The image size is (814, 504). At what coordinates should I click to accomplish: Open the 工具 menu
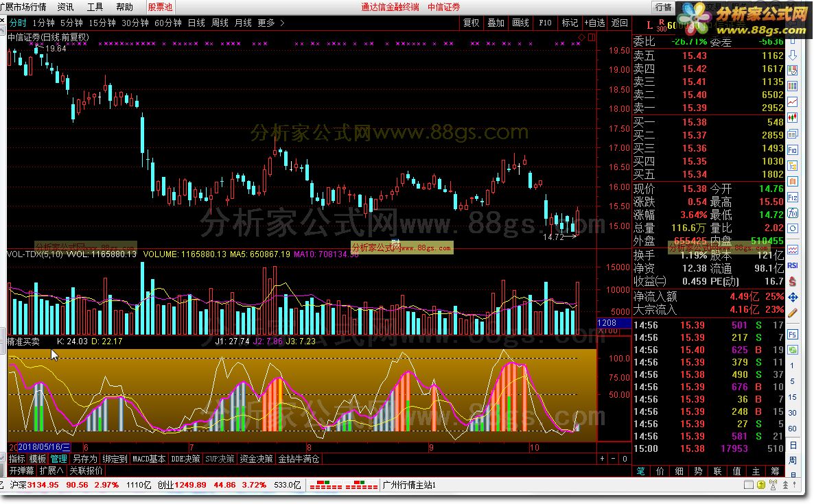coord(95,7)
